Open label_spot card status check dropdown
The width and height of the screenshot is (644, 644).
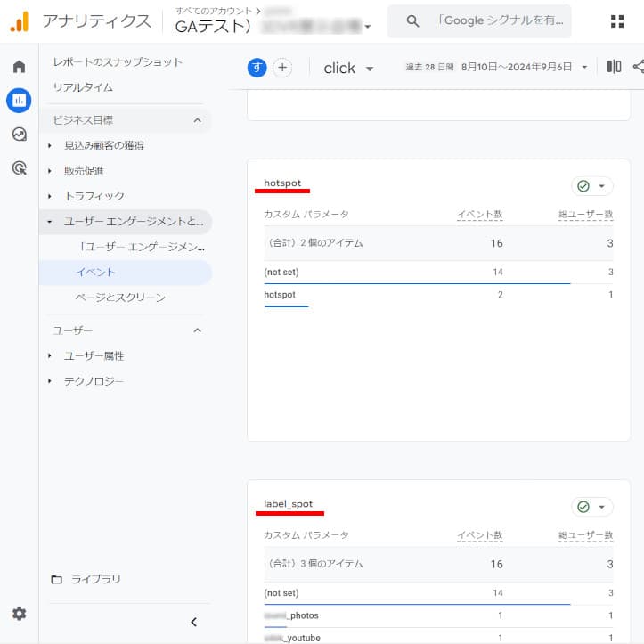tap(592, 507)
